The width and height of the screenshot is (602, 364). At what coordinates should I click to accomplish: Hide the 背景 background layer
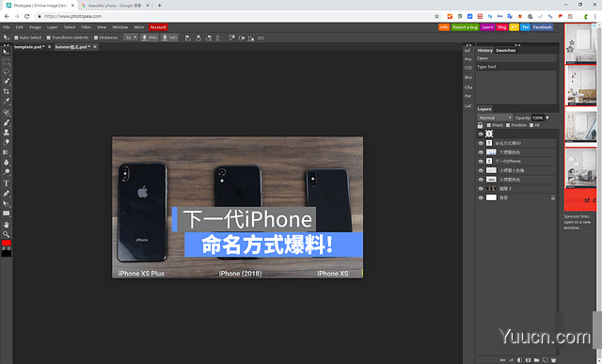pyautogui.click(x=481, y=198)
